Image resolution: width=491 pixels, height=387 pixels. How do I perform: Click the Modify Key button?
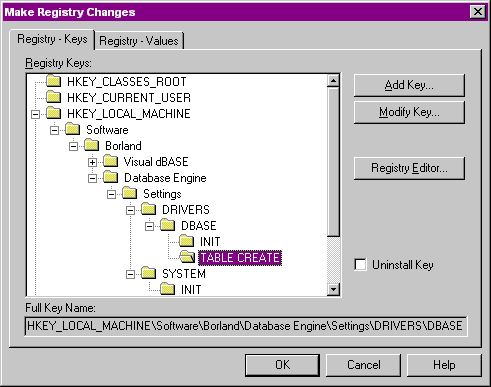point(409,112)
